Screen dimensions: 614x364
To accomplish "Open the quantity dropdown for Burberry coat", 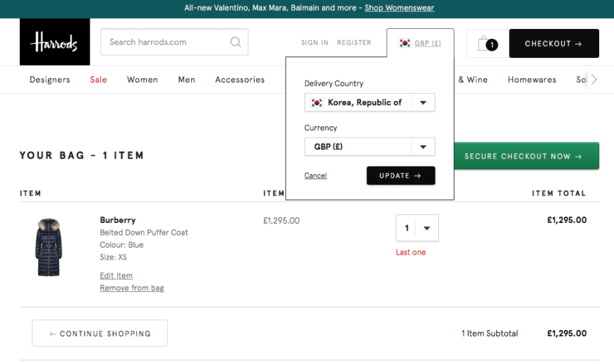I will pyautogui.click(x=417, y=228).
